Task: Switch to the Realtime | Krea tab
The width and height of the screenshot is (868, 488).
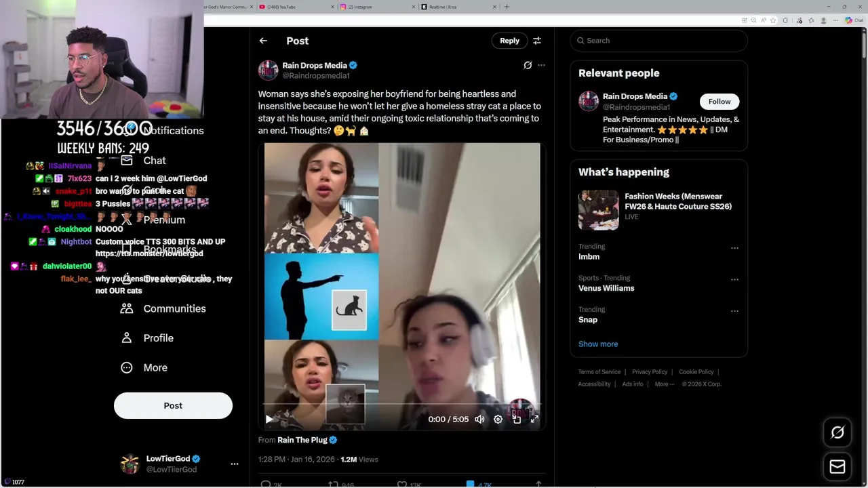Action: pos(458,7)
